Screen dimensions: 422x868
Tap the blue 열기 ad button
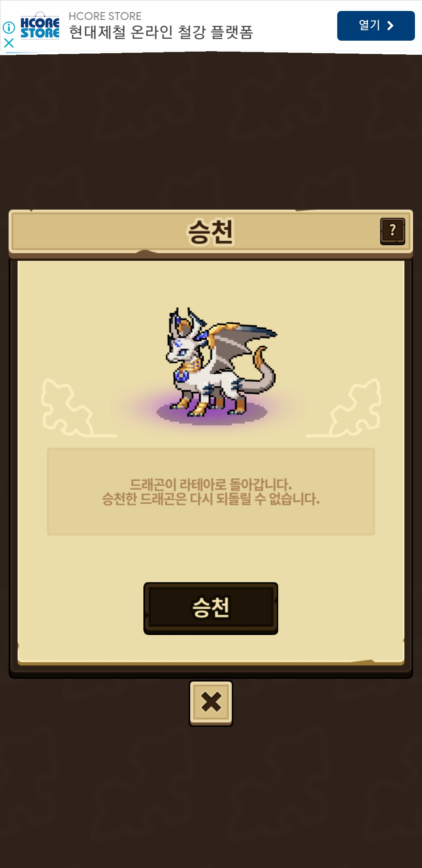(x=376, y=26)
